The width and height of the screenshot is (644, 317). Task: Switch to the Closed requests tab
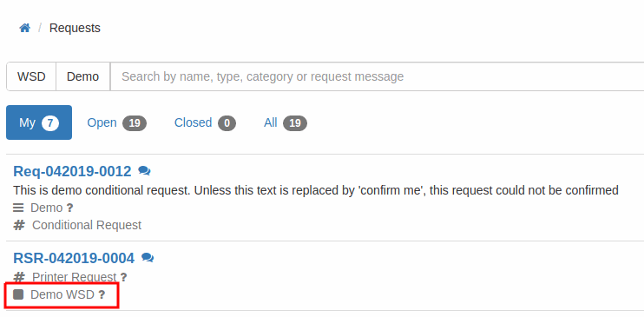(x=205, y=122)
